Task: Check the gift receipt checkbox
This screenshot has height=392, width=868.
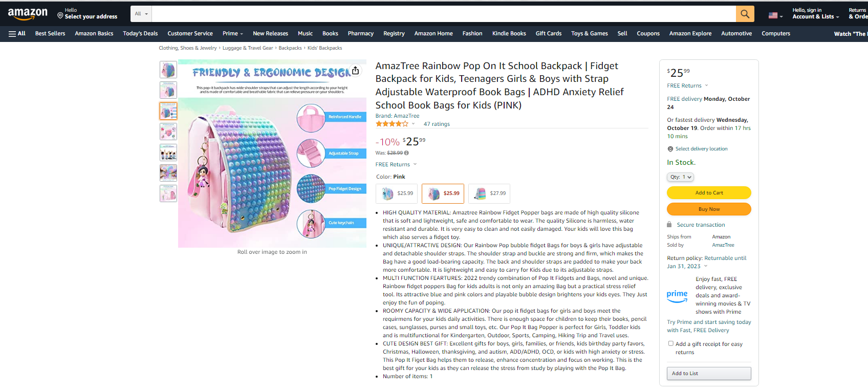Action: point(671,343)
